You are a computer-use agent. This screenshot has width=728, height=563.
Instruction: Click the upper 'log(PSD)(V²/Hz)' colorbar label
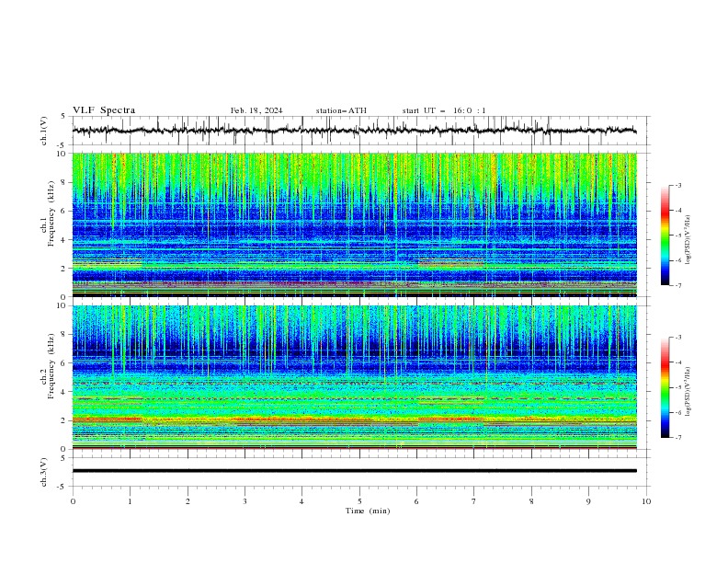688,240
